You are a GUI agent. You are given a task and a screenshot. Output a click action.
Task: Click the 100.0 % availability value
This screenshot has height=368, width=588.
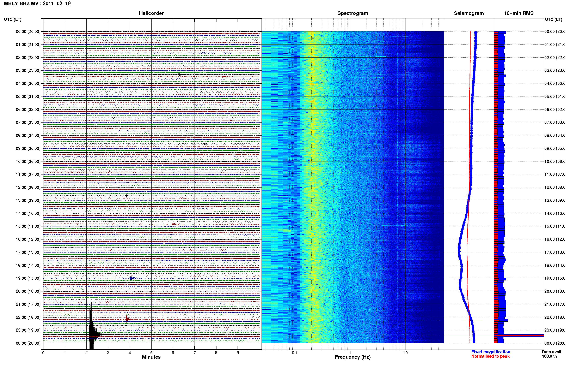[549, 356]
